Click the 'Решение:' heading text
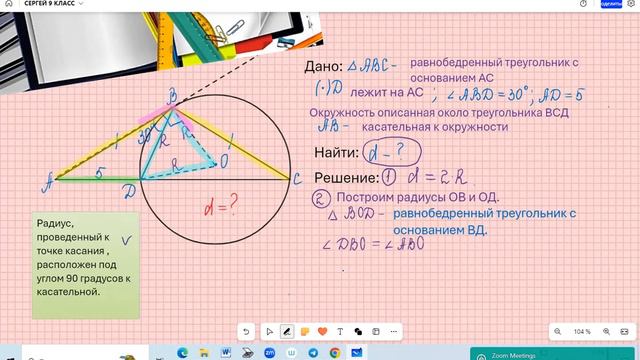The image size is (640, 360). click(x=347, y=178)
